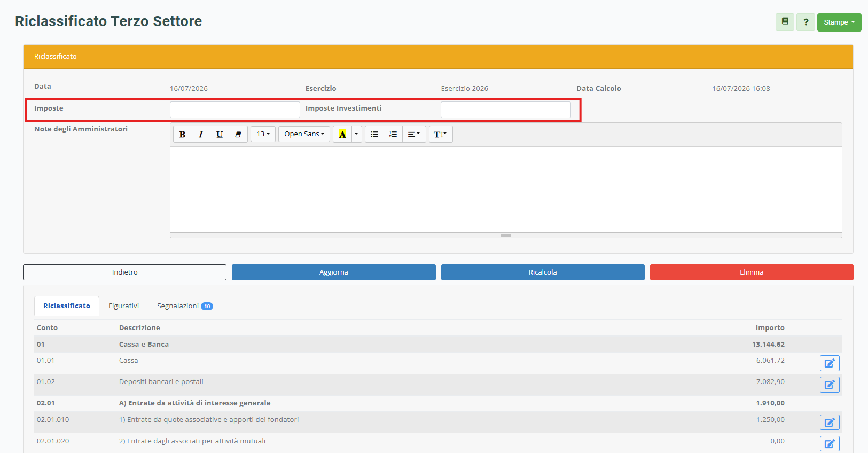Delete with the red Elimina button
The width and height of the screenshot is (868, 453).
752,272
